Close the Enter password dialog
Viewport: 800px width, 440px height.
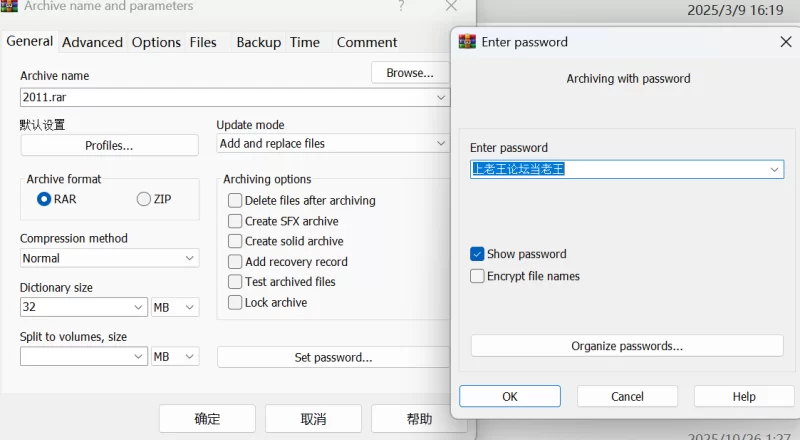coord(785,42)
